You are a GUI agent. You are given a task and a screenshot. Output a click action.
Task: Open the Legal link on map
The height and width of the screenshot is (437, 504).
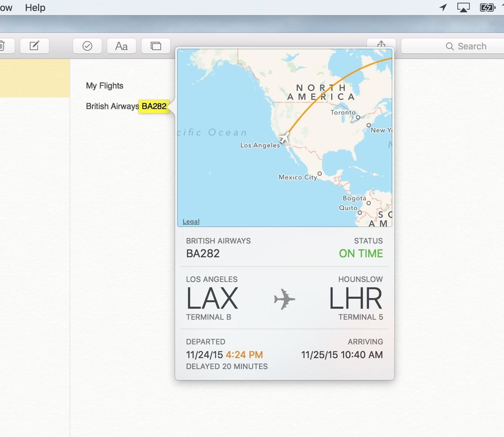pos(191,221)
